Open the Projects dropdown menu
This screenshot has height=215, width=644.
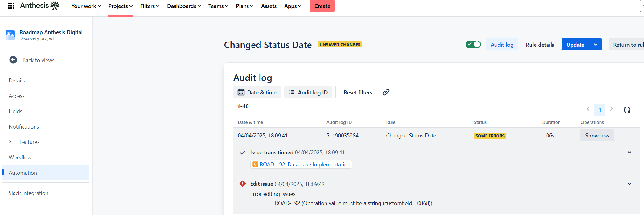click(x=121, y=6)
